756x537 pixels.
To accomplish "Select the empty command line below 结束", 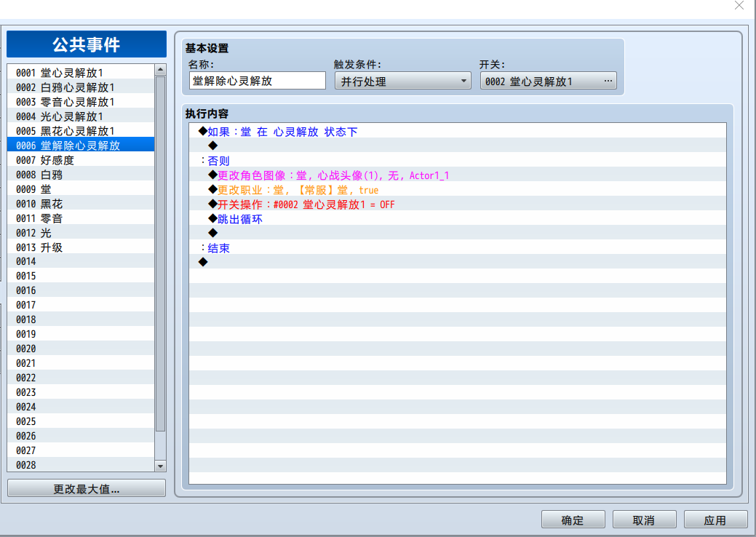I will (x=458, y=262).
